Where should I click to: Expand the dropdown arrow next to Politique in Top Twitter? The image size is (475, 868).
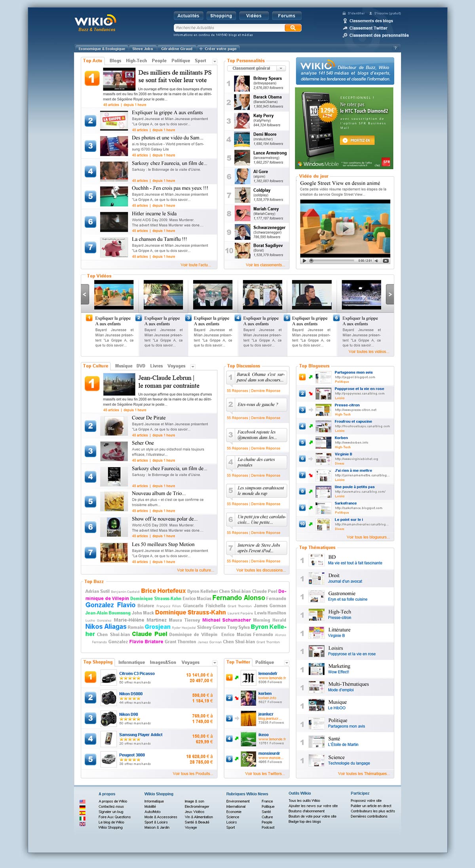tap(287, 663)
